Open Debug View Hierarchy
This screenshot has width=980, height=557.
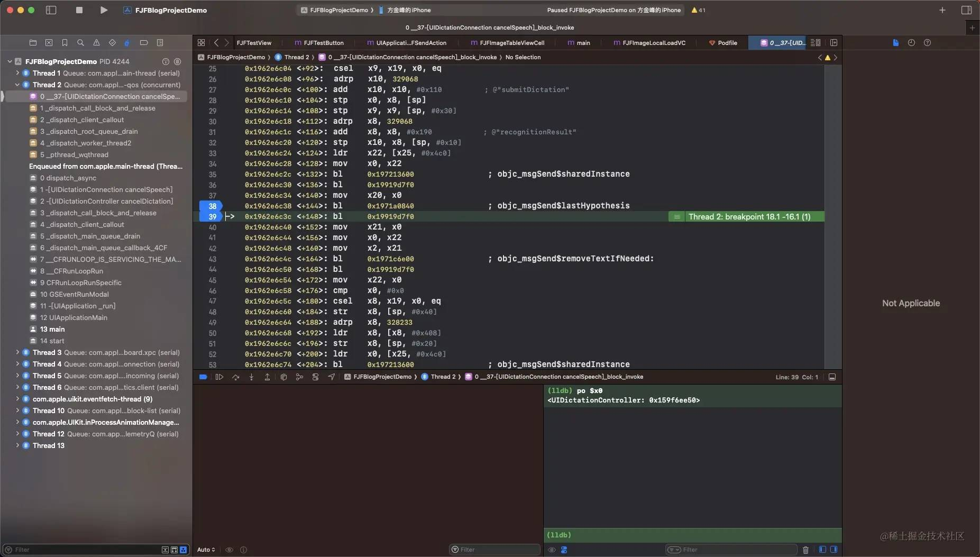[283, 377]
